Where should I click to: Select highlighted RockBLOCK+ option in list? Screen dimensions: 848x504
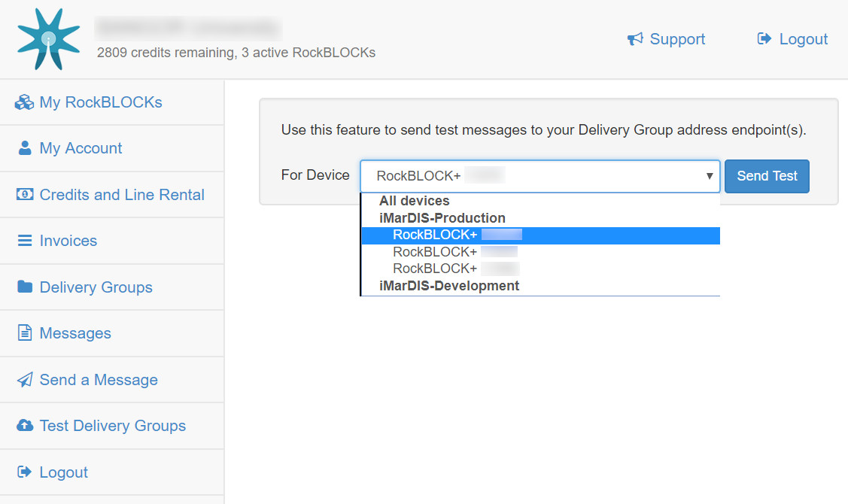click(x=540, y=235)
